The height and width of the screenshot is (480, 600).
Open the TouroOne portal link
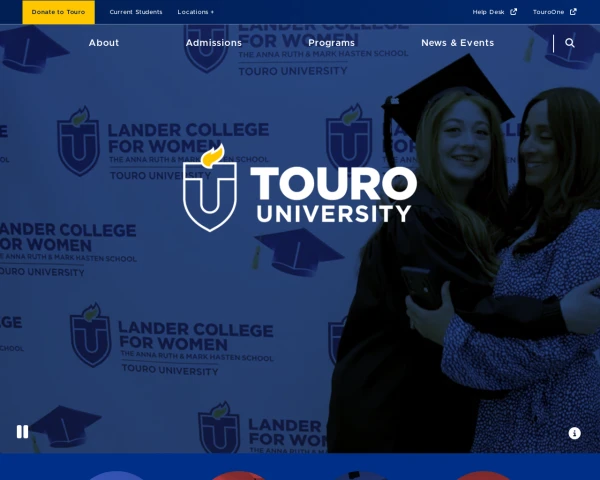(x=554, y=12)
